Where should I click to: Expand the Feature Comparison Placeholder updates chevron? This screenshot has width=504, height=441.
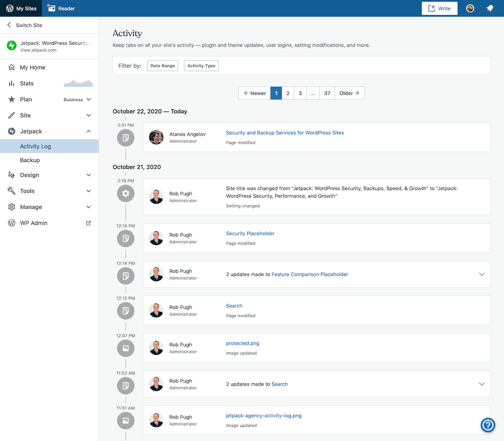(x=482, y=274)
